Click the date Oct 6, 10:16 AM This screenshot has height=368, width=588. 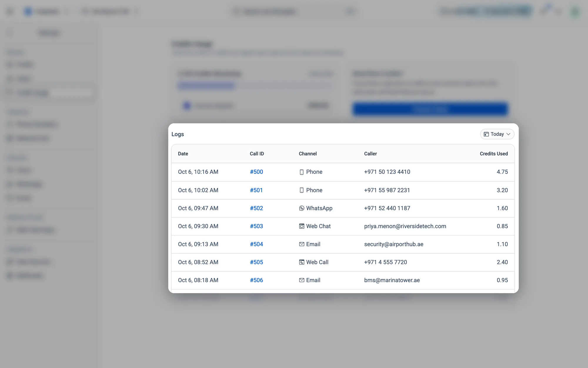(198, 172)
